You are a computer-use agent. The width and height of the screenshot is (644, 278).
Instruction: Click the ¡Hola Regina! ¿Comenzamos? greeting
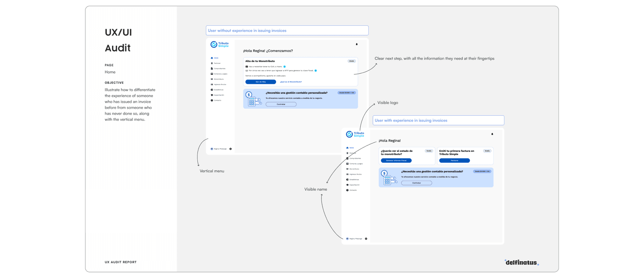point(268,51)
